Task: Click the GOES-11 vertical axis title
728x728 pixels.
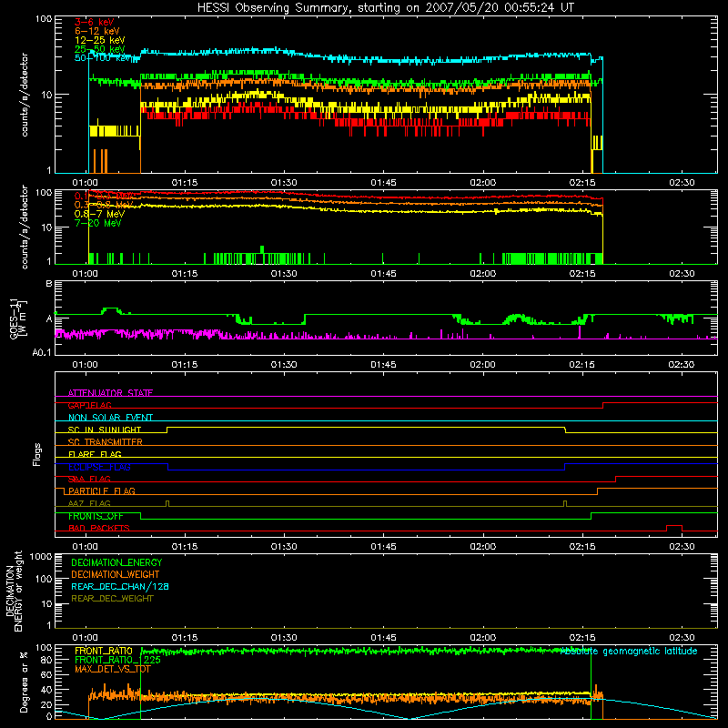Action: (18, 319)
